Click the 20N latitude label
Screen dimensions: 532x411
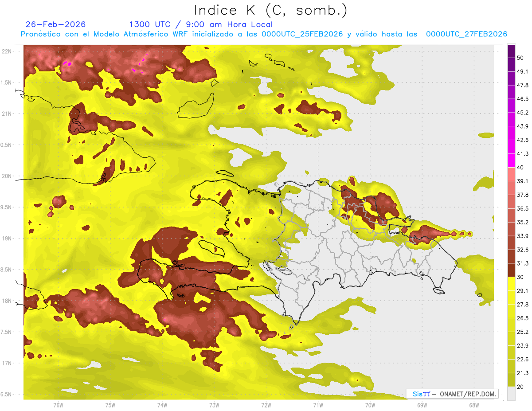tap(7, 176)
